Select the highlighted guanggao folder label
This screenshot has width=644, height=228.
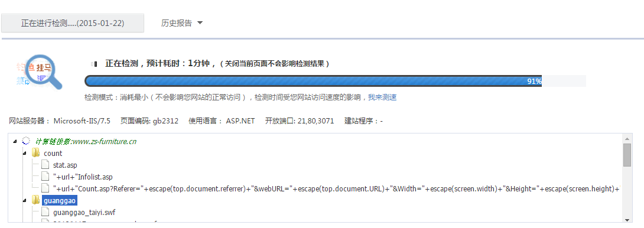click(x=60, y=200)
